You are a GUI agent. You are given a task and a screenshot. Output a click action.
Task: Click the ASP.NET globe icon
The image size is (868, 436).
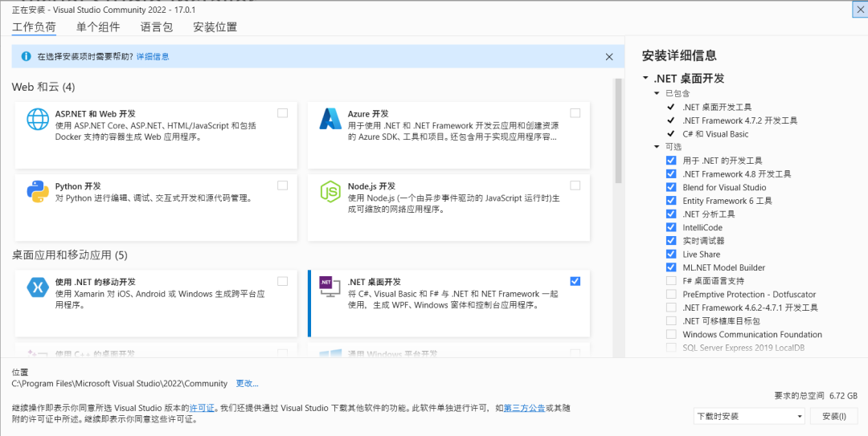(x=38, y=119)
